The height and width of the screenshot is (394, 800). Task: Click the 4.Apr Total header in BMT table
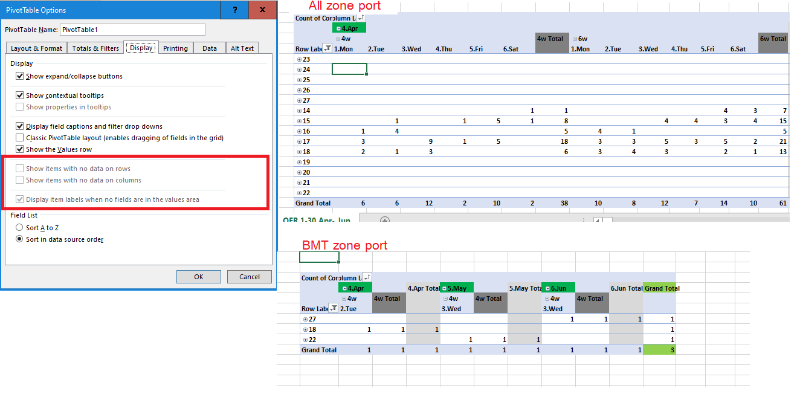(x=423, y=288)
